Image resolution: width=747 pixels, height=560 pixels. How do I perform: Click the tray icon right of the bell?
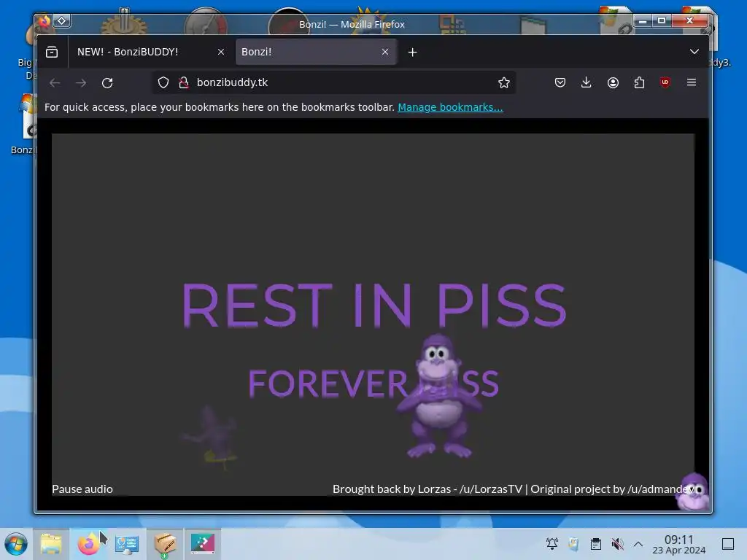573,544
